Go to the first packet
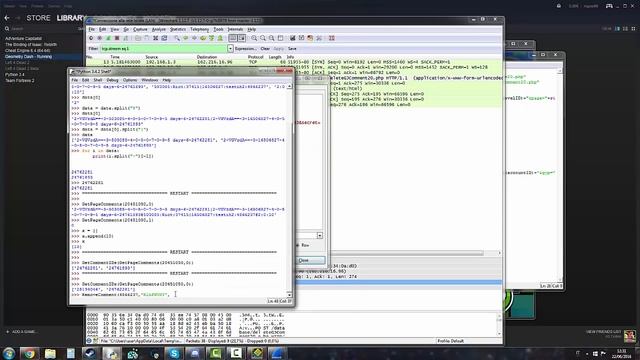The height and width of the screenshot is (360, 640). pos(211,38)
